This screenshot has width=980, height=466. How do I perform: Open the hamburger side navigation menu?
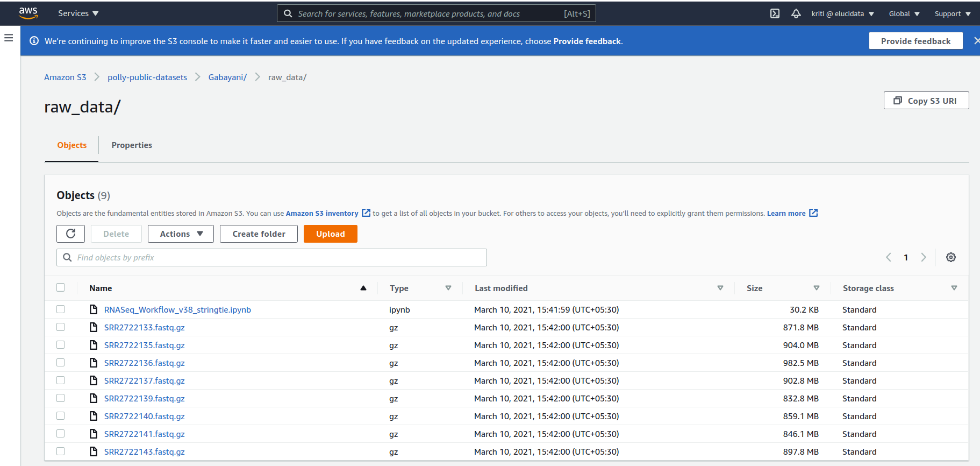pos(9,38)
